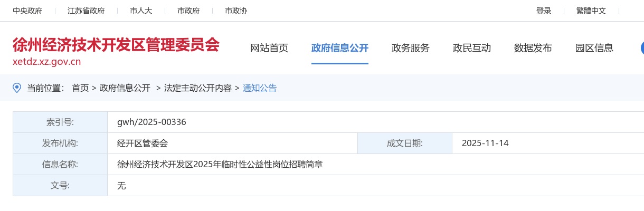Click the 徐州经济技术开发区管理委员会 site logo title

(116, 45)
